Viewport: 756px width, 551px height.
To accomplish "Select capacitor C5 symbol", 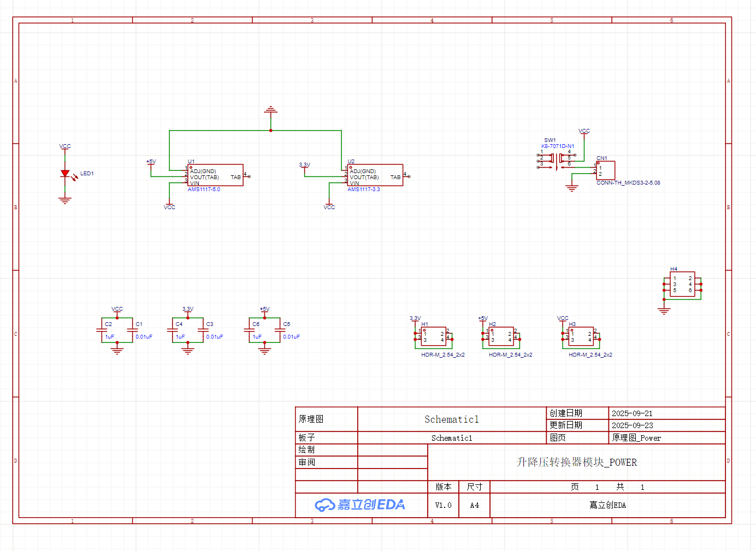I will point(280,330).
